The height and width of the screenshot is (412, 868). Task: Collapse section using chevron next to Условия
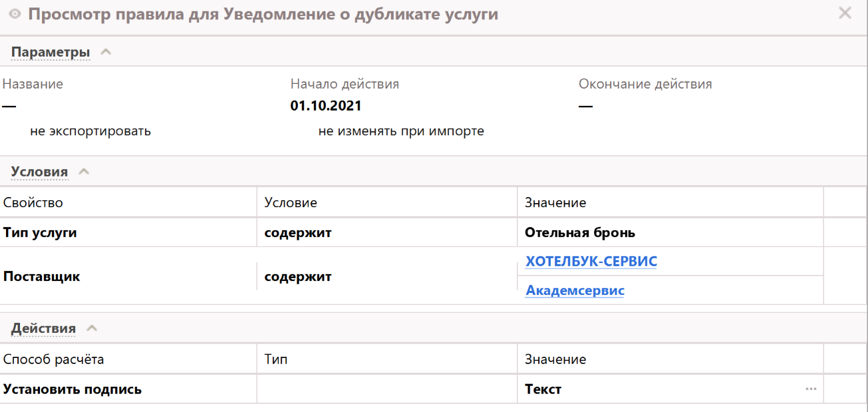[x=83, y=172]
